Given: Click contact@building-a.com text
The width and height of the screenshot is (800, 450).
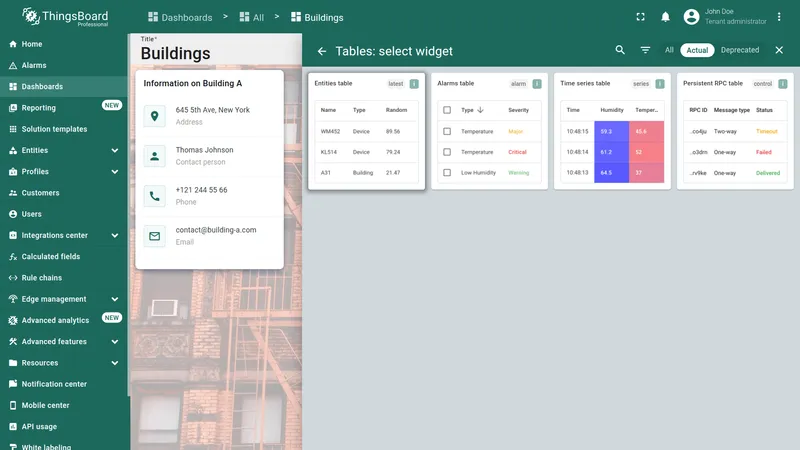Looking at the screenshot, I should point(216,230).
